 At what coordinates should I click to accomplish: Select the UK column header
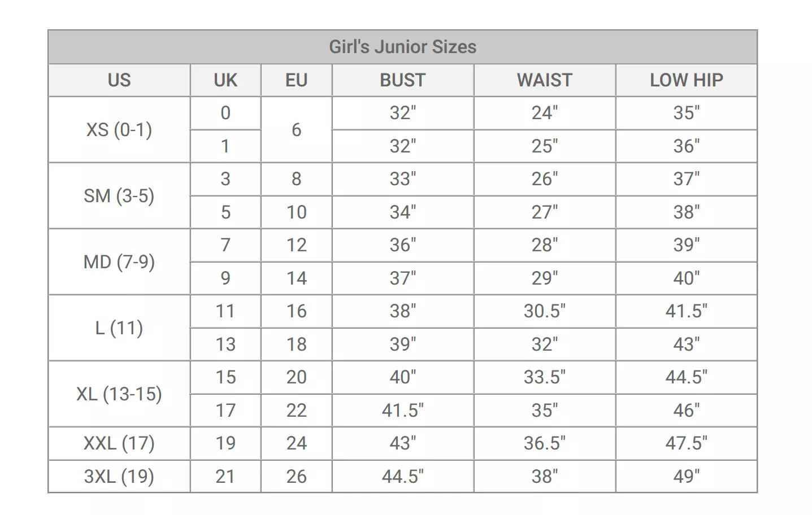point(225,80)
